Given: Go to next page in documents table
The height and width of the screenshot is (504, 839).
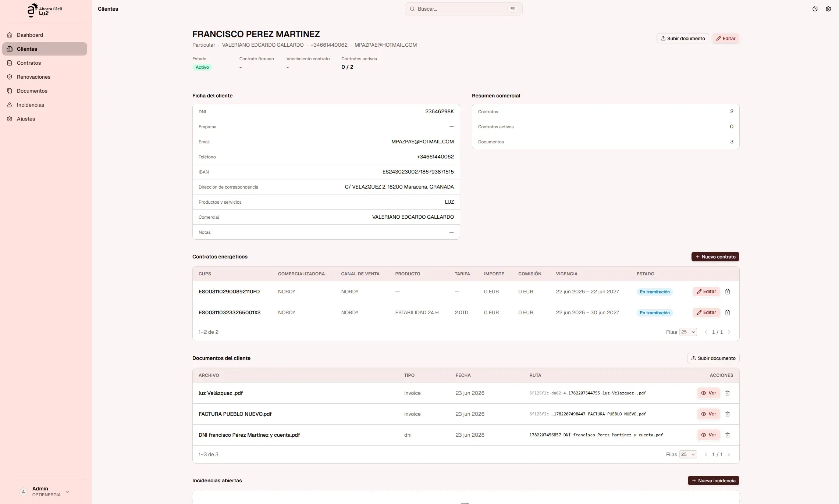Looking at the screenshot, I should tap(729, 454).
